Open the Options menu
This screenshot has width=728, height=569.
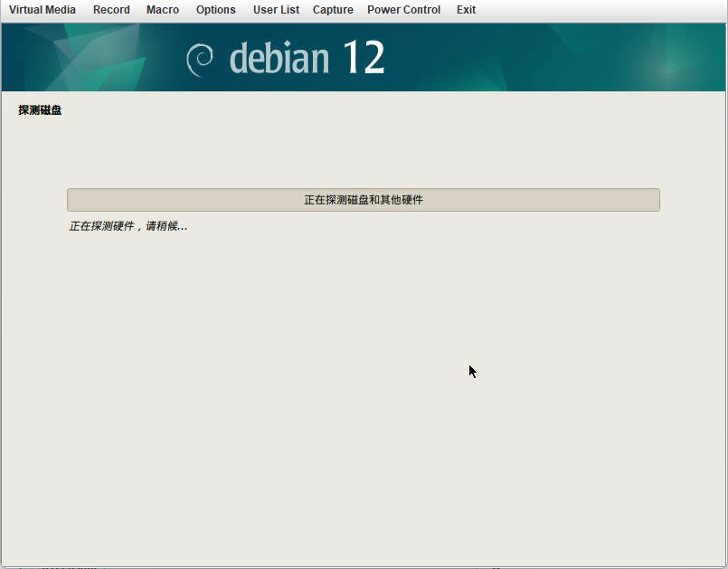tap(216, 10)
